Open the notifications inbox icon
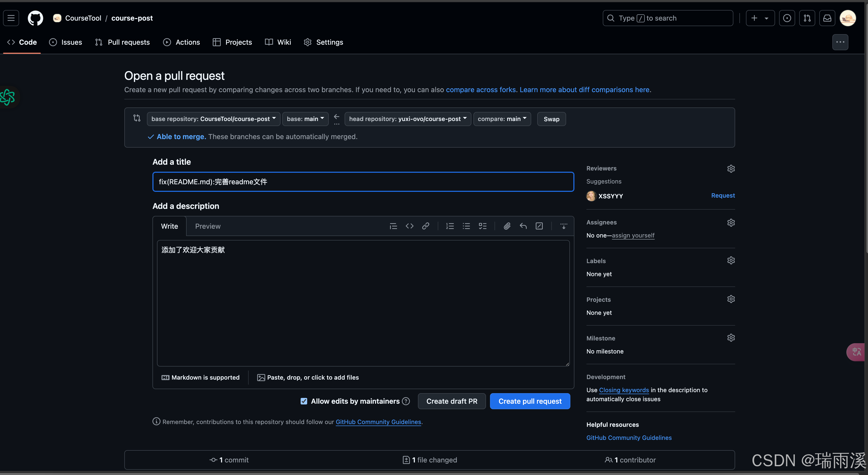Viewport: 868px width, 475px height. tap(827, 18)
